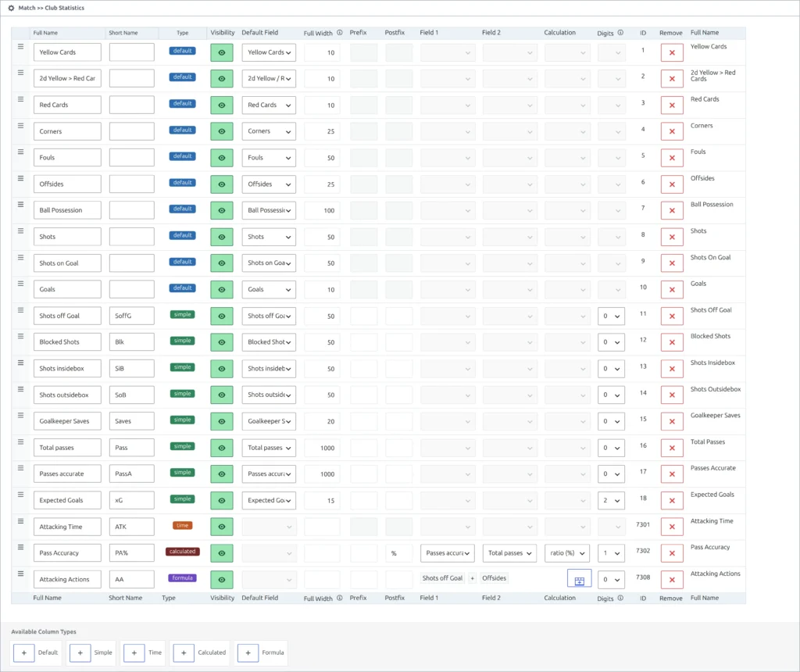Remove the Corners row

click(x=671, y=131)
